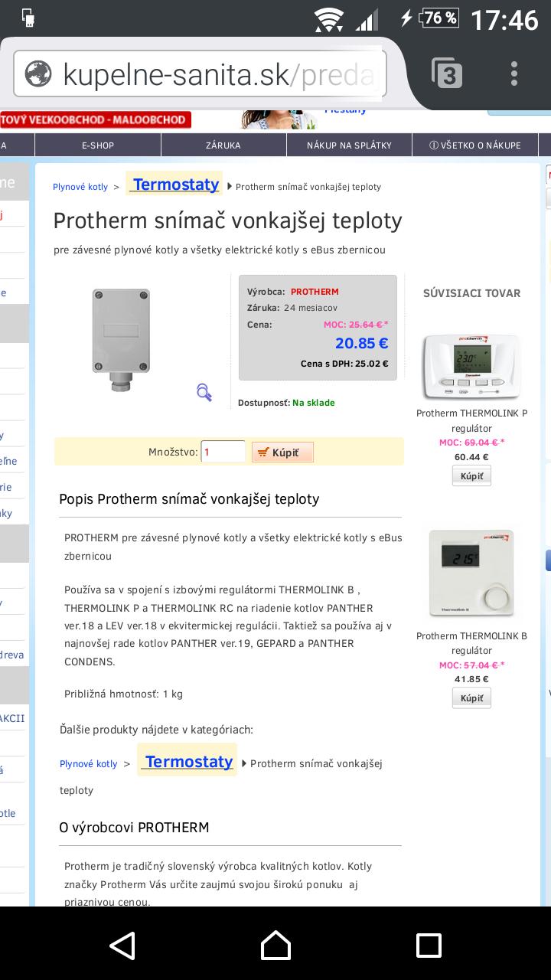
Task: Buy the Protherm THERMOLINK P regulátor
Action: tap(471, 476)
